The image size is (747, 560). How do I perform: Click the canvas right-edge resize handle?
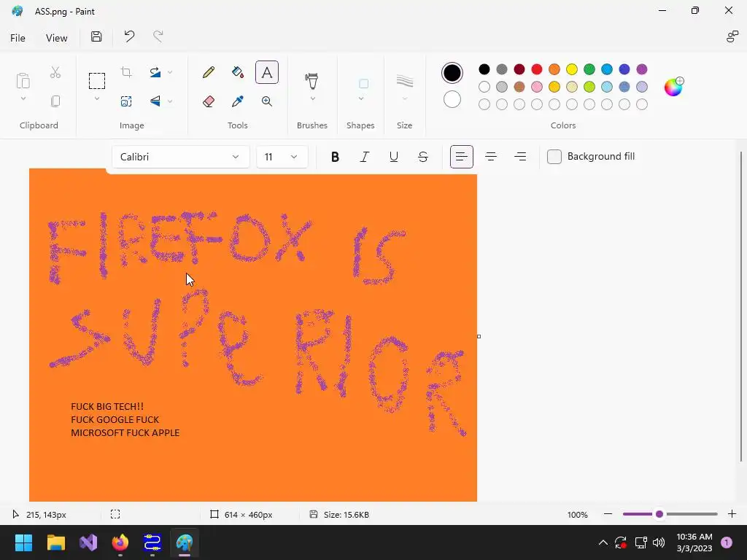coord(479,337)
